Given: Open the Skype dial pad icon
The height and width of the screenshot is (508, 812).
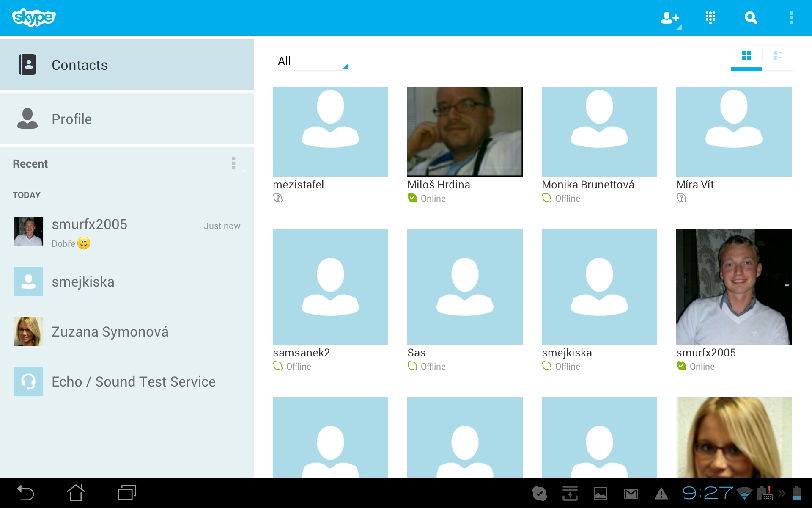Looking at the screenshot, I should coord(710,18).
